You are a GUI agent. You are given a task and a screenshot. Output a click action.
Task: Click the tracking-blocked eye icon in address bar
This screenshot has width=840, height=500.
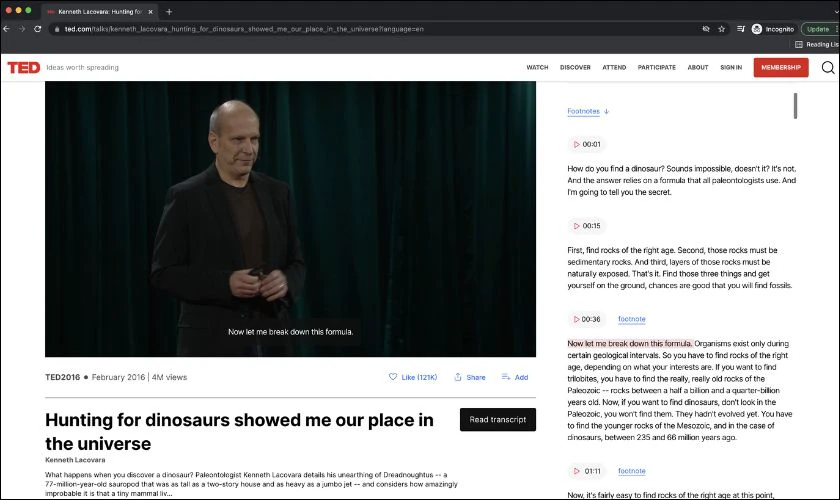pos(706,29)
